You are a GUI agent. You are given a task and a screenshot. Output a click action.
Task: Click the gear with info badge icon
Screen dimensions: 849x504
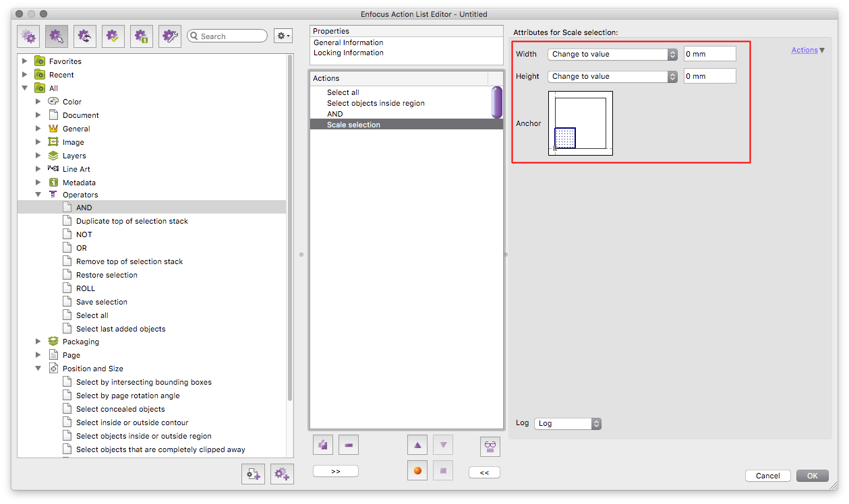click(x=142, y=36)
